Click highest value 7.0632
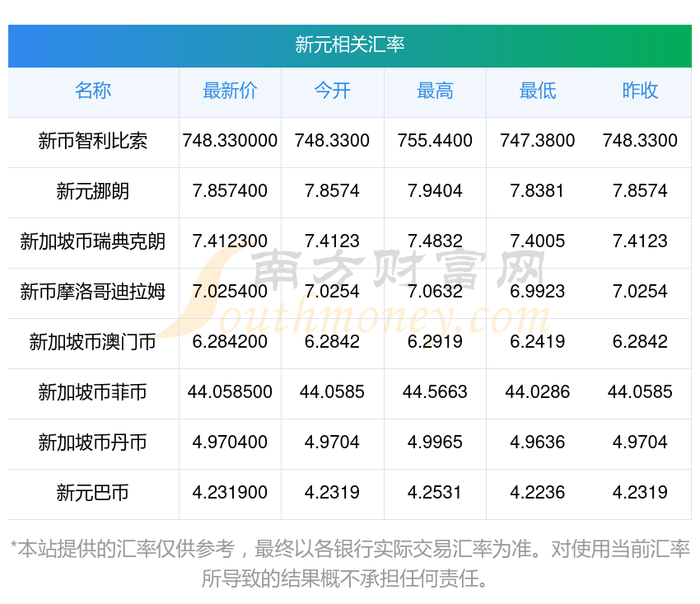The height and width of the screenshot is (604, 700). [x=435, y=292]
